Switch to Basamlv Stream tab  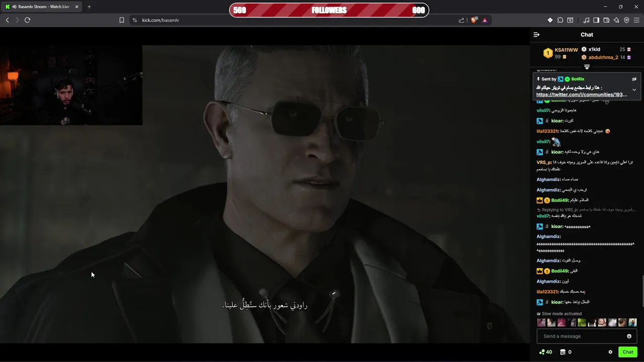(42, 7)
